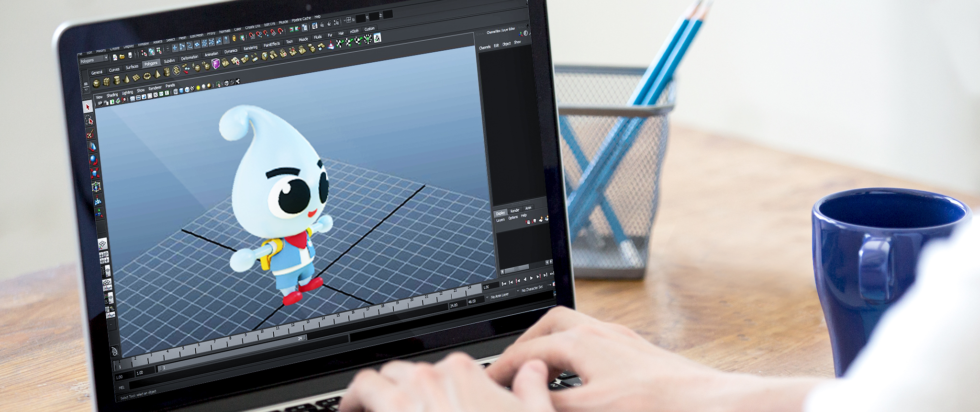
Task: Create a polygon torus from the shelf
Action: pos(146,76)
